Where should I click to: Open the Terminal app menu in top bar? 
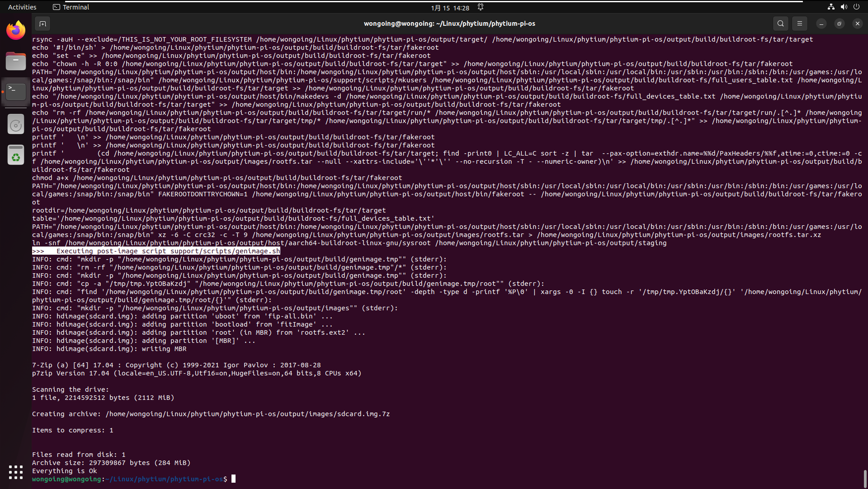pos(71,7)
